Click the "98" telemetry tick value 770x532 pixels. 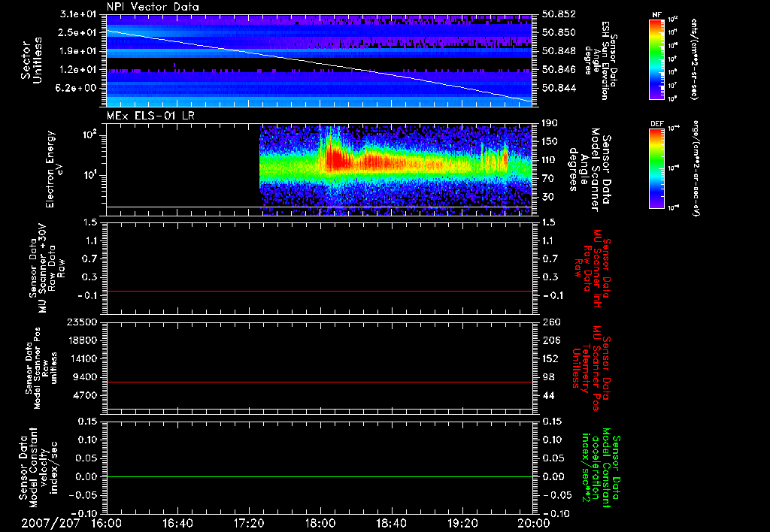point(548,377)
